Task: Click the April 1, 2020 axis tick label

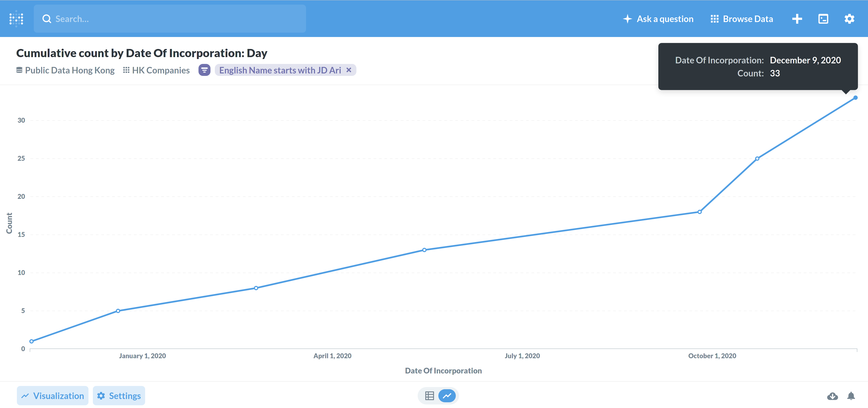Action: tap(332, 356)
